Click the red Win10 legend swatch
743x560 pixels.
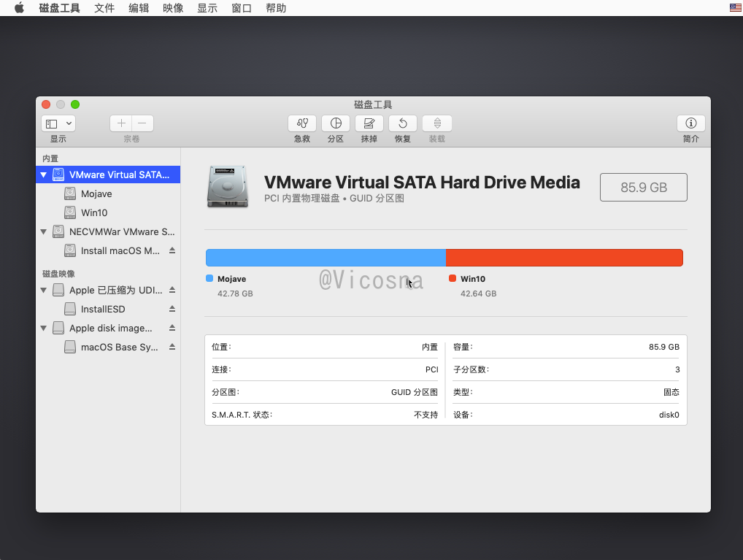click(x=453, y=278)
